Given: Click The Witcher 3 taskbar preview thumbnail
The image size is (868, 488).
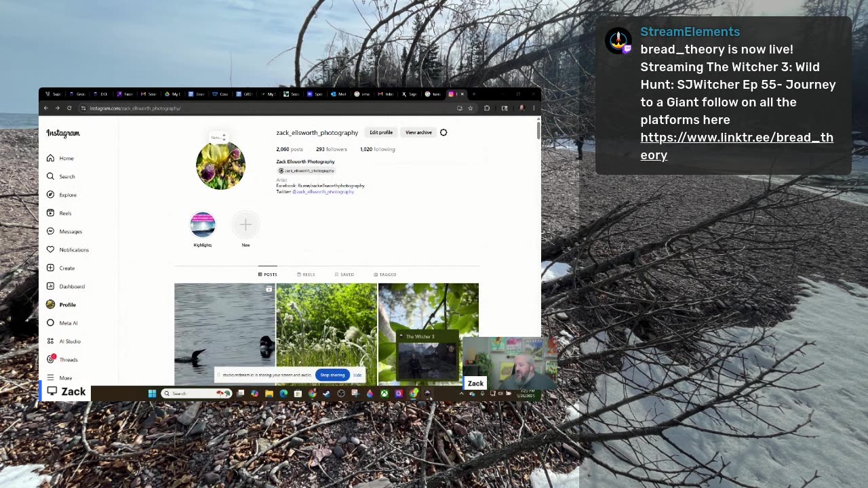Looking at the screenshot, I should coord(427,357).
